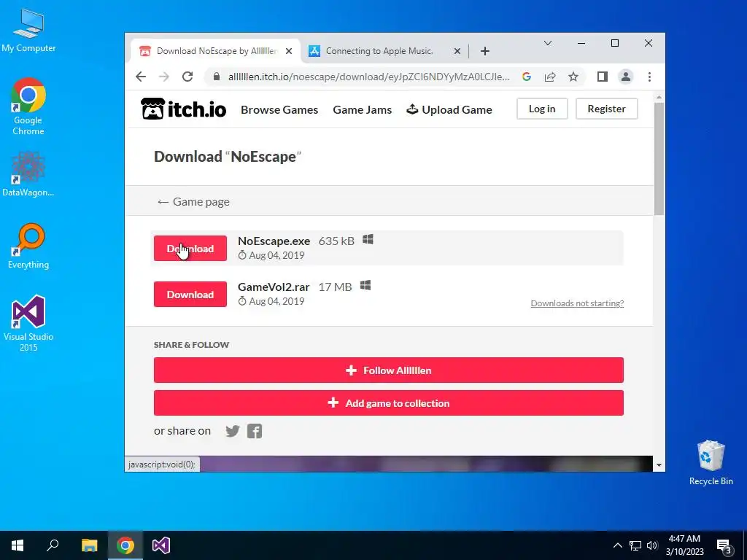
Task: Click the page scrollbar thumb
Action: [659, 158]
